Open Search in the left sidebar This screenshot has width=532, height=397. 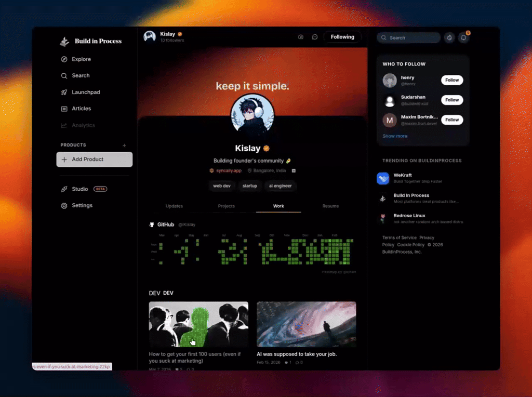point(75,76)
